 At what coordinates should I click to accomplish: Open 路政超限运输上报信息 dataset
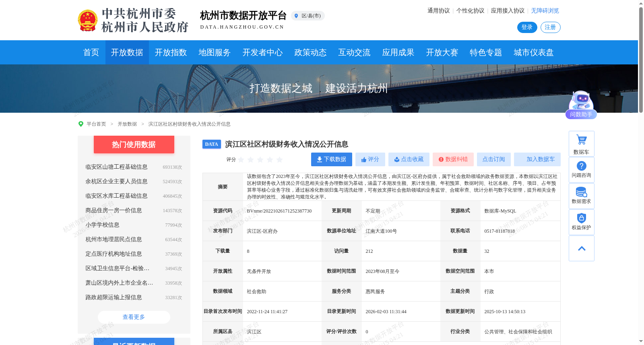tap(114, 297)
